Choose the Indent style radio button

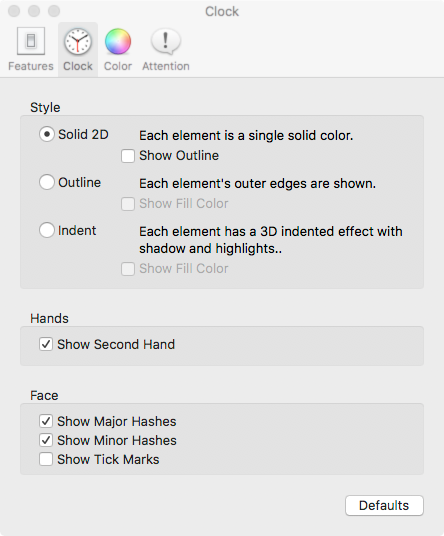tap(47, 230)
